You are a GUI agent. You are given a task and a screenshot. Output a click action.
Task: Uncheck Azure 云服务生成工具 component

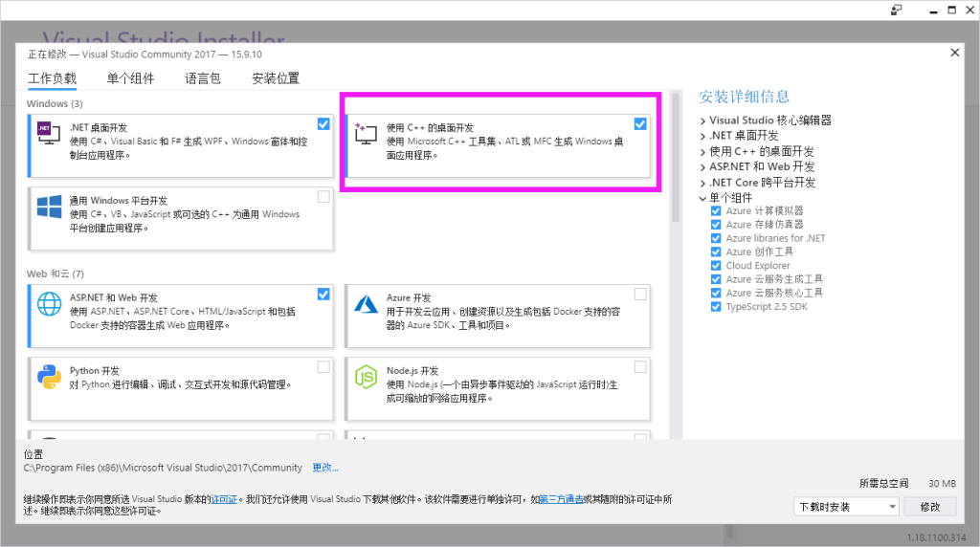tap(716, 280)
